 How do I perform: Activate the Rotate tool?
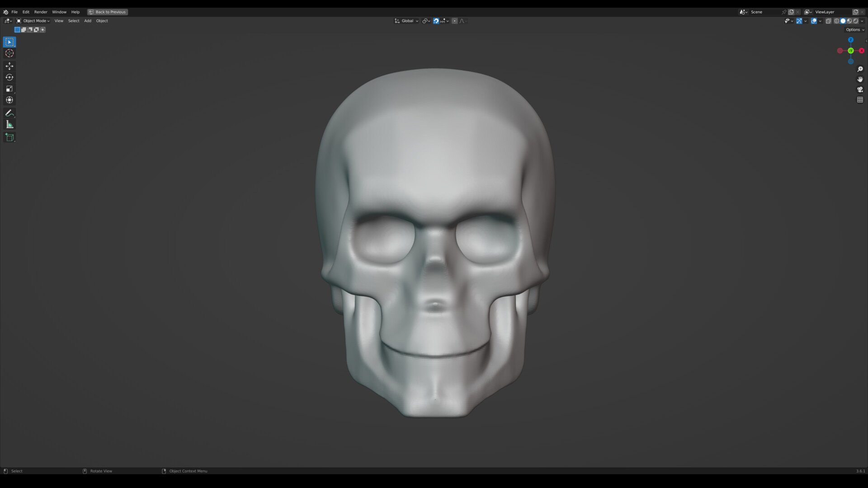coord(9,77)
